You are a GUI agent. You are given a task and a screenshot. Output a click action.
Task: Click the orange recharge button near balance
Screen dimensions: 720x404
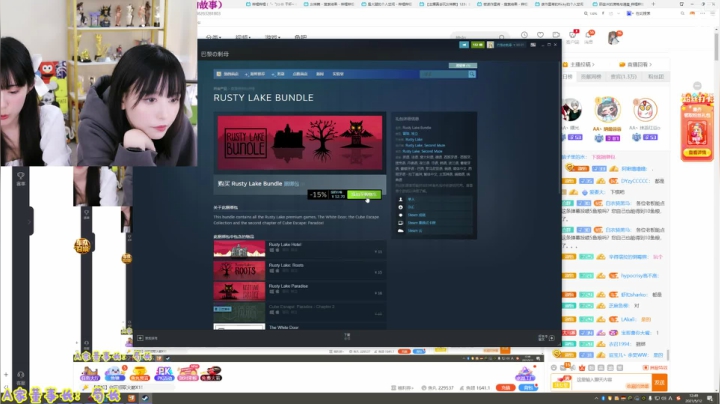tap(506, 388)
